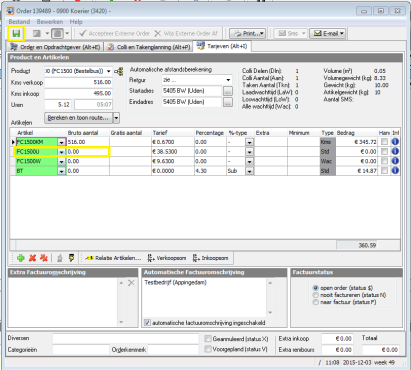Open the route link icon beside Product
The width and height of the screenshot is (411, 370).
[x=119, y=71]
